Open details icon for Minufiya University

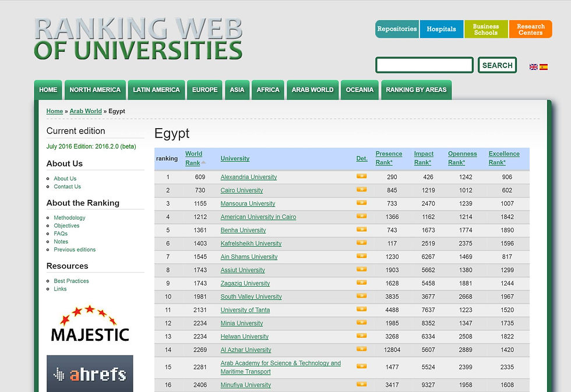(361, 384)
